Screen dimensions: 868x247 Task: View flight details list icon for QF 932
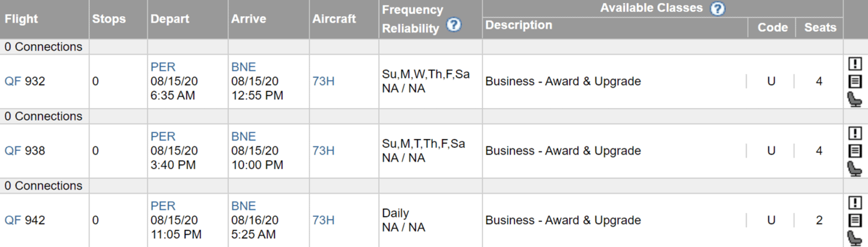point(855,82)
